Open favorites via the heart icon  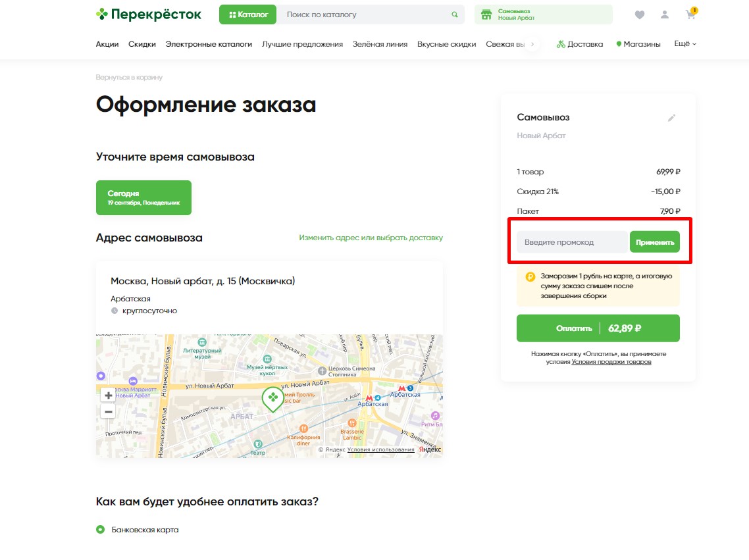point(640,14)
